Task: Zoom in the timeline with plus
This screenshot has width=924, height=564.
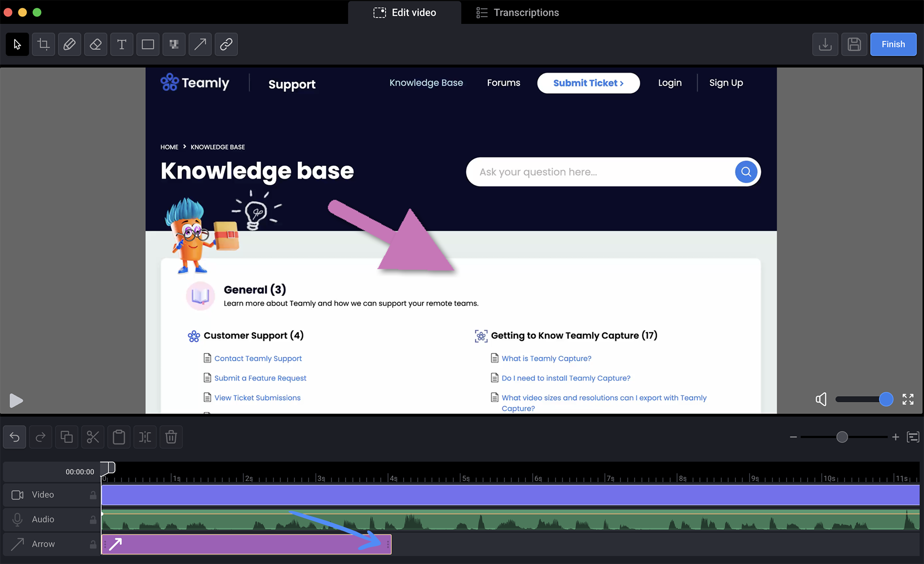Action: [895, 437]
